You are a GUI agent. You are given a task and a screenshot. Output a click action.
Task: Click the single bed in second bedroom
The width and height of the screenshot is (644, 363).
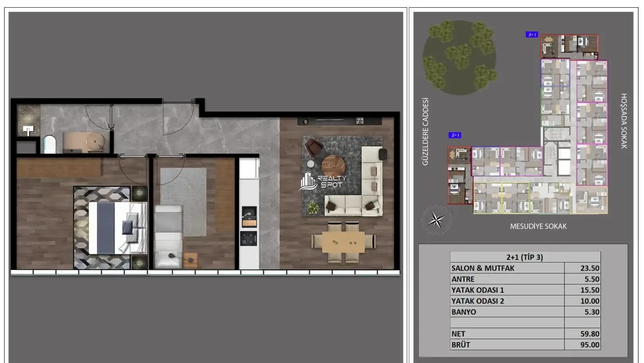tap(169, 236)
